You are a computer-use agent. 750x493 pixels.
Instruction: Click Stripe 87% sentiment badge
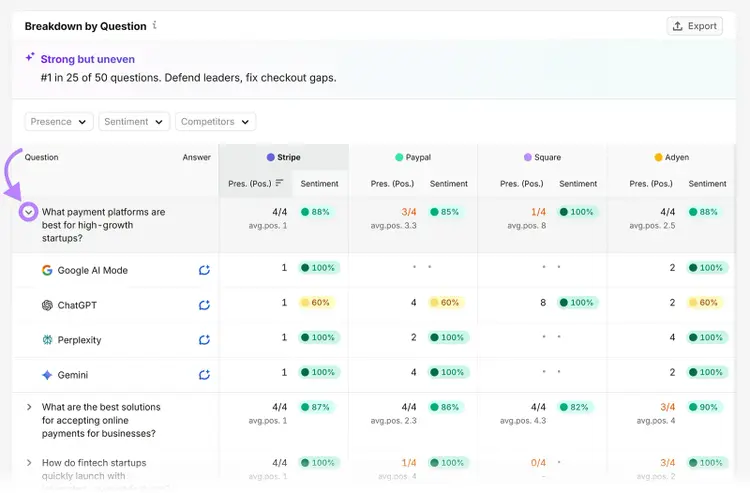pos(316,407)
